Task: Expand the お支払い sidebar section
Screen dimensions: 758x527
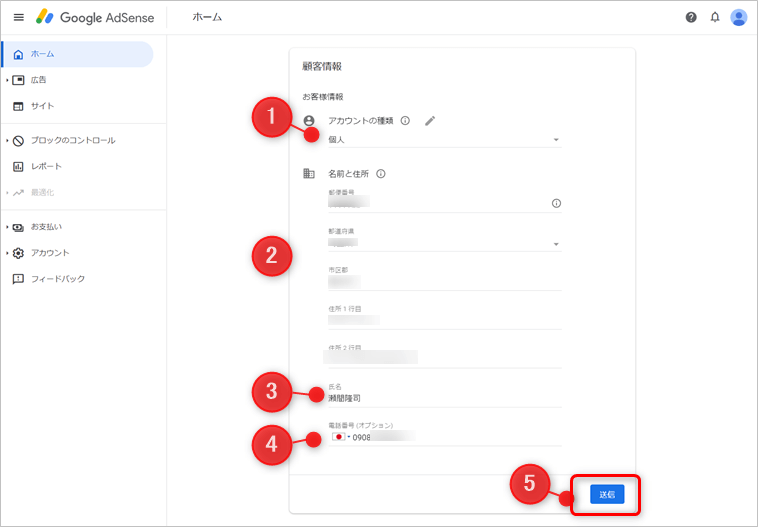Action: click(x=8, y=227)
